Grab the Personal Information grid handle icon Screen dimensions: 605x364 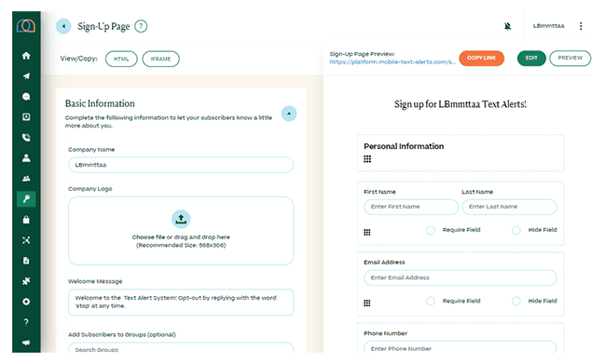click(367, 159)
